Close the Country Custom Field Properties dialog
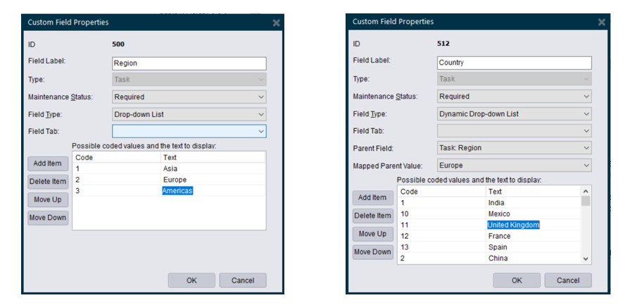Viewport: 644px width, 305px height. pos(602,22)
